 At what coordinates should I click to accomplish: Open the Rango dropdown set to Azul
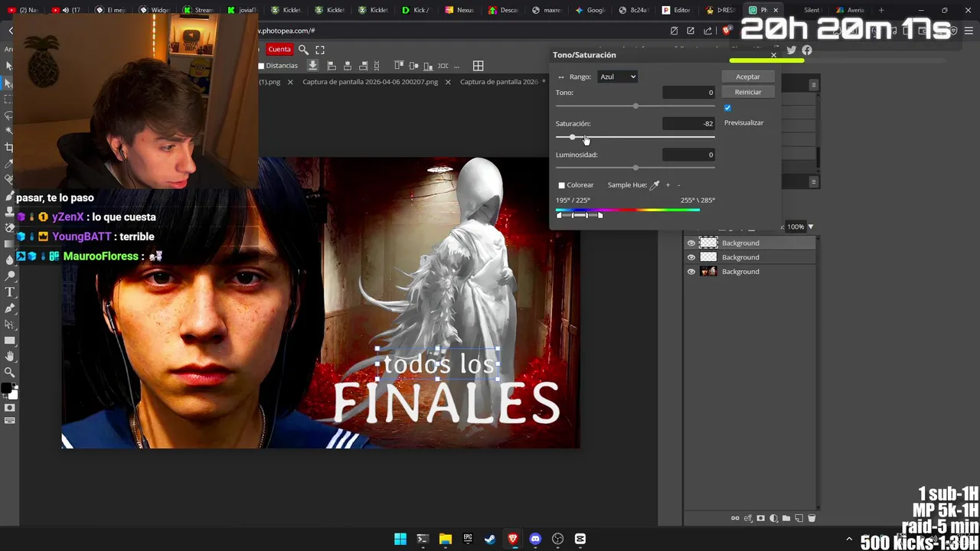pyautogui.click(x=617, y=77)
